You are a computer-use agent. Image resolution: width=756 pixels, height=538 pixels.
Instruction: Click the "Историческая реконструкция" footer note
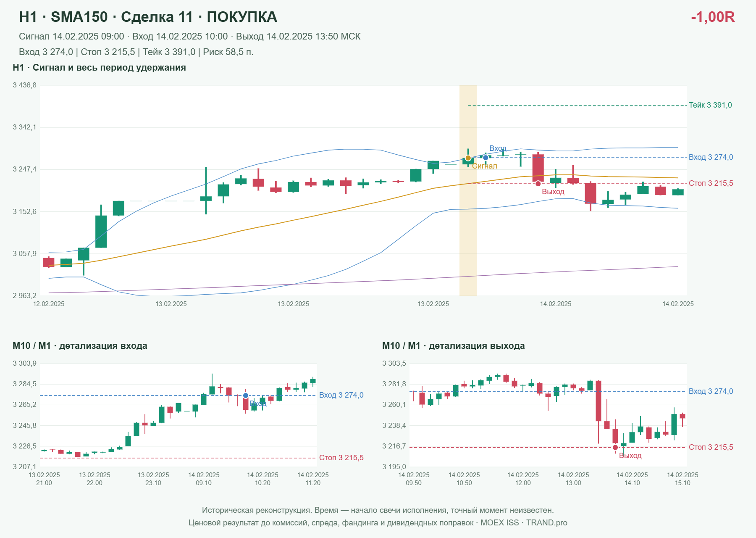pos(378,510)
